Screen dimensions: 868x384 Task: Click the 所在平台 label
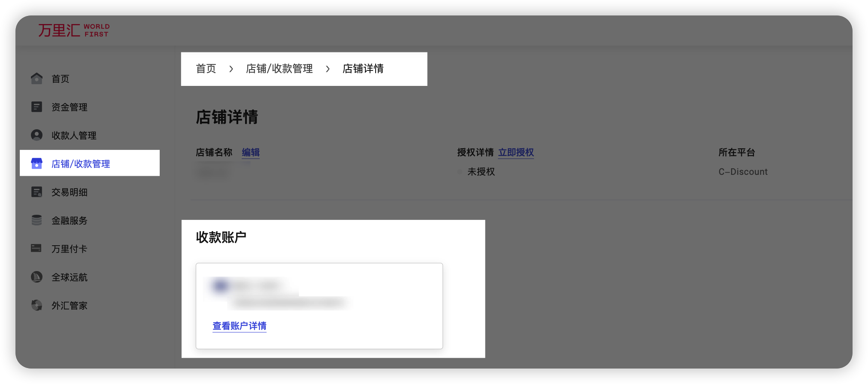737,152
